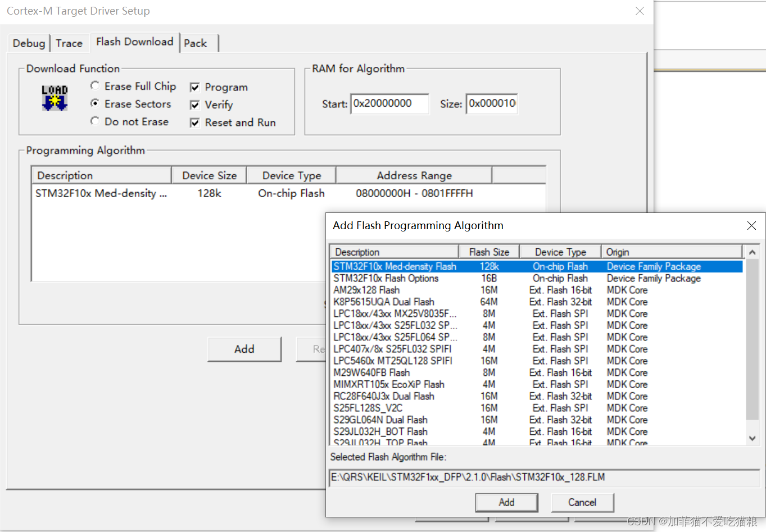Switch to the Debug tab
This screenshot has height=532, width=766.
[29, 43]
